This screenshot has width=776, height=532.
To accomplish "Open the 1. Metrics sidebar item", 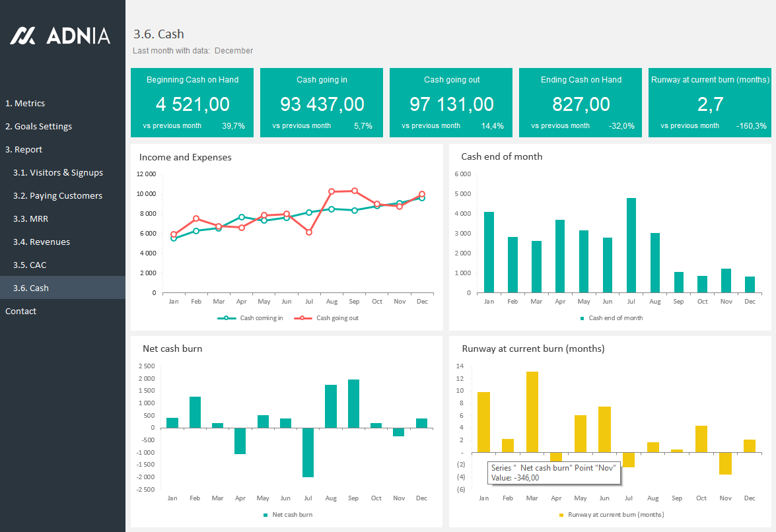I will coord(25,104).
